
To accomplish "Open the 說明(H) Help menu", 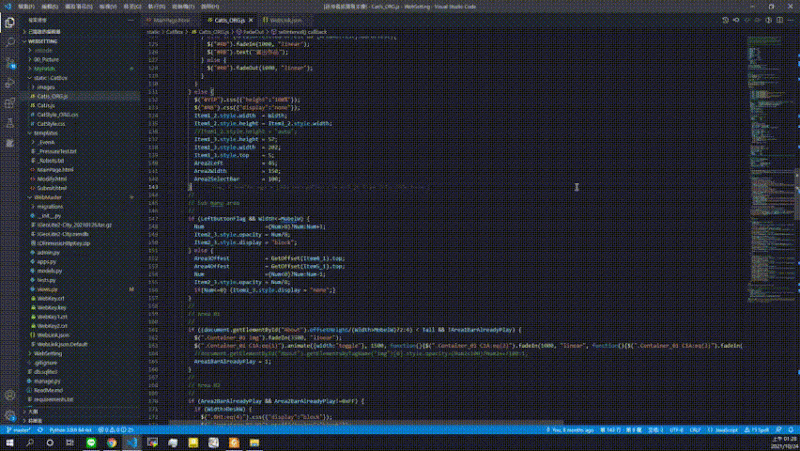I will (210, 7).
